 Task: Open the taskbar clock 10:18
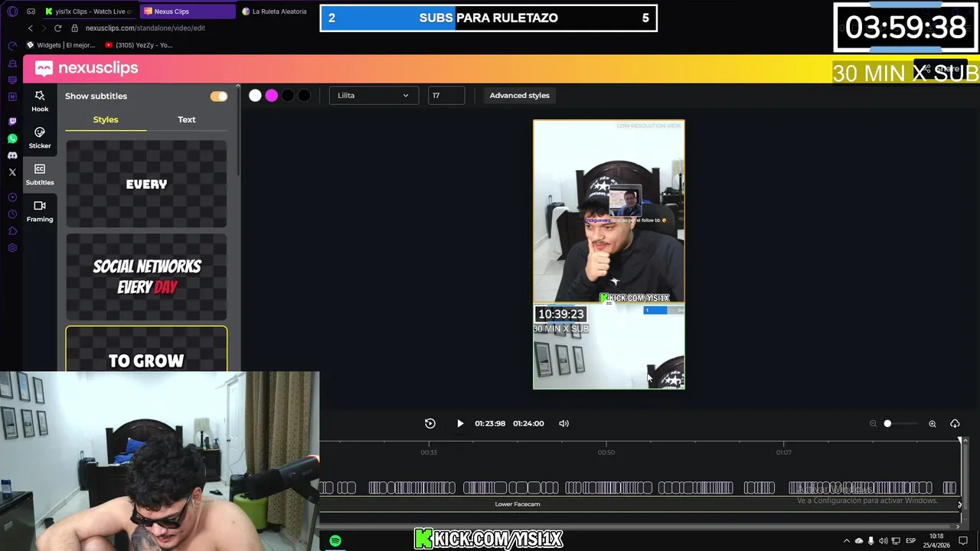click(936, 541)
